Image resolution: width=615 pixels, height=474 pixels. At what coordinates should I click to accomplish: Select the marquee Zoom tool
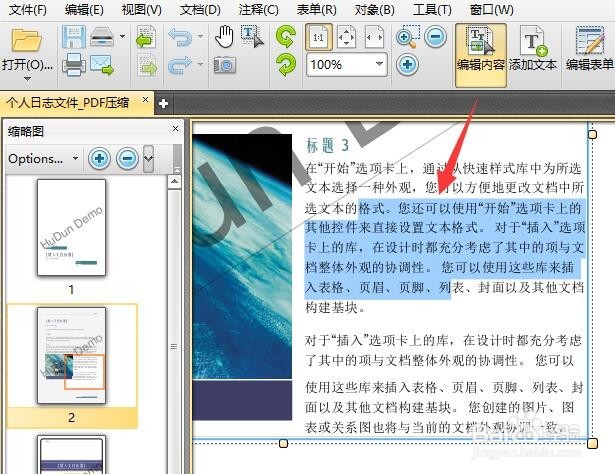click(408, 37)
